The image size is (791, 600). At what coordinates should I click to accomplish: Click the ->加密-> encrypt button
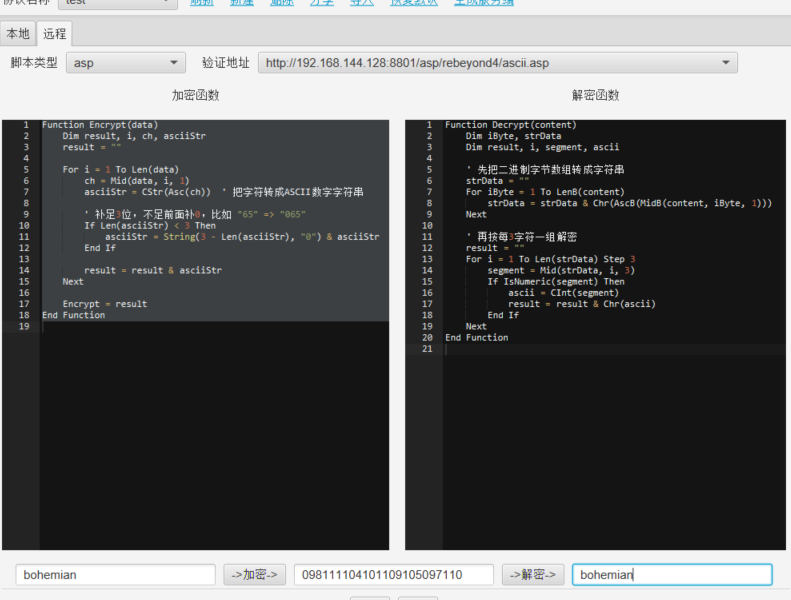pos(254,575)
